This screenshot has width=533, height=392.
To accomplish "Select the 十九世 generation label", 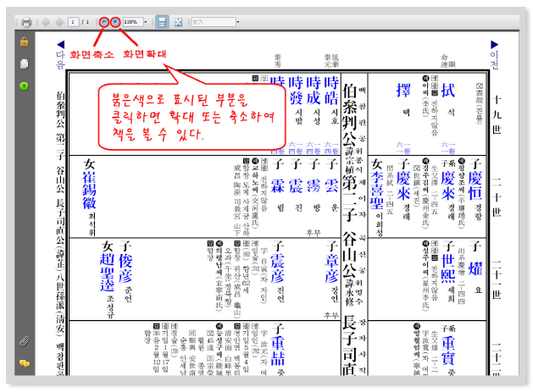I will pos(497,115).
